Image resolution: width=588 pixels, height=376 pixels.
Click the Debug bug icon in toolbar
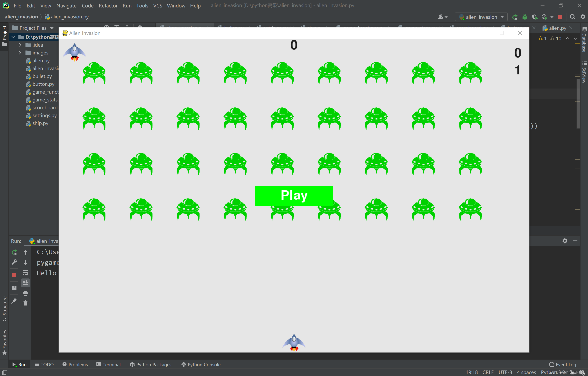[524, 17]
